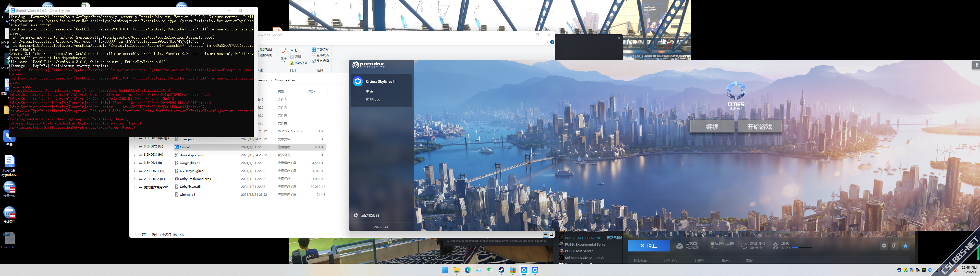Click Select all in the Explorer ribbon

pyautogui.click(x=320, y=50)
